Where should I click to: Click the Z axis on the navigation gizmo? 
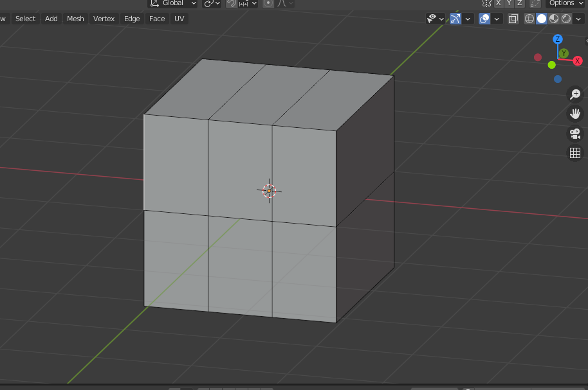(x=558, y=39)
